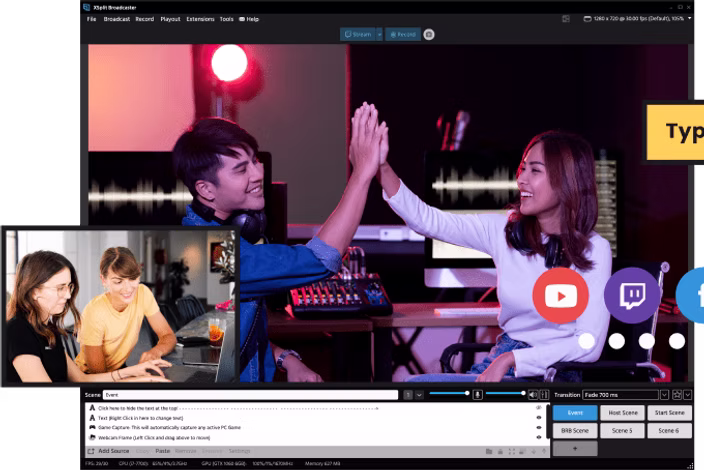Image resolution: width=704 pixels, height=470 pixels.
Task: Click the FPS status bar entry
Action: 97,463
